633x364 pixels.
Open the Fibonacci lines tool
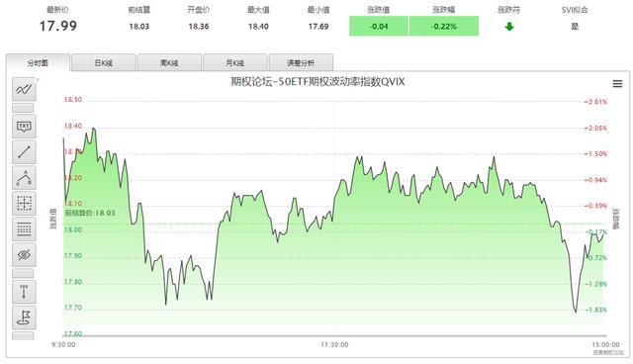coord(24,229)
